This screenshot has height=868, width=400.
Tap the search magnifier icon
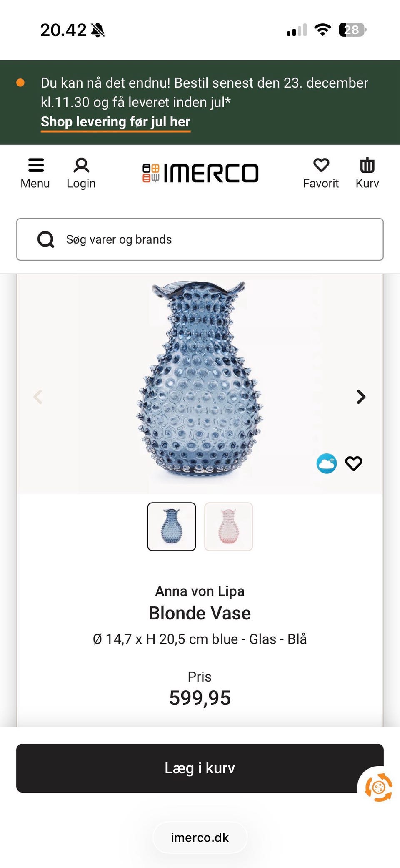coord(46,239)
